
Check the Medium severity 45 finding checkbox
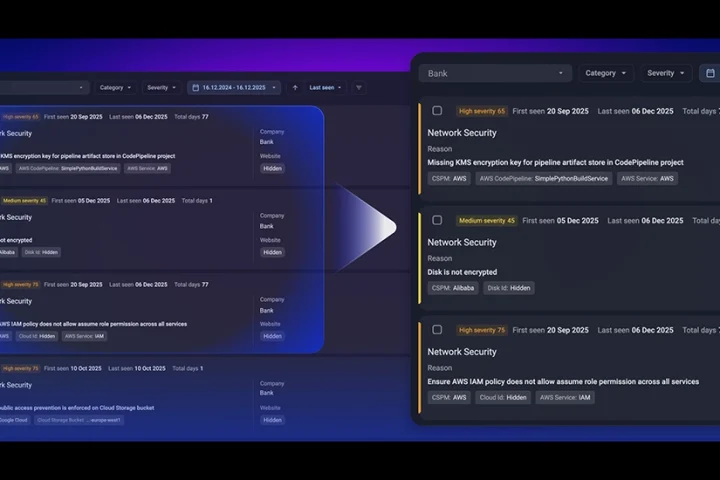coord(437,220)
